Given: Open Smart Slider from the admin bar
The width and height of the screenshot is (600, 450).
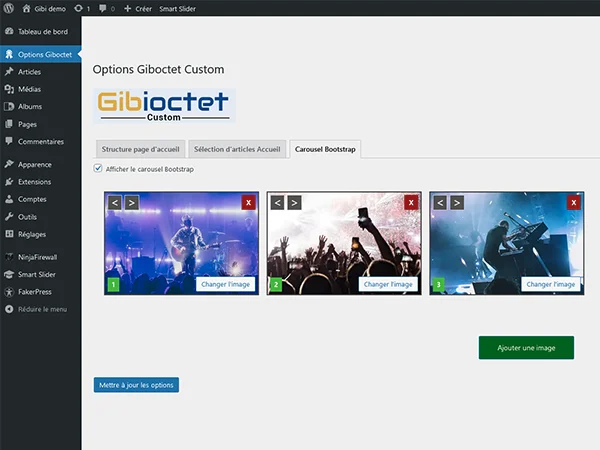Looking at the screenshot, I should (x=178, y=8).
